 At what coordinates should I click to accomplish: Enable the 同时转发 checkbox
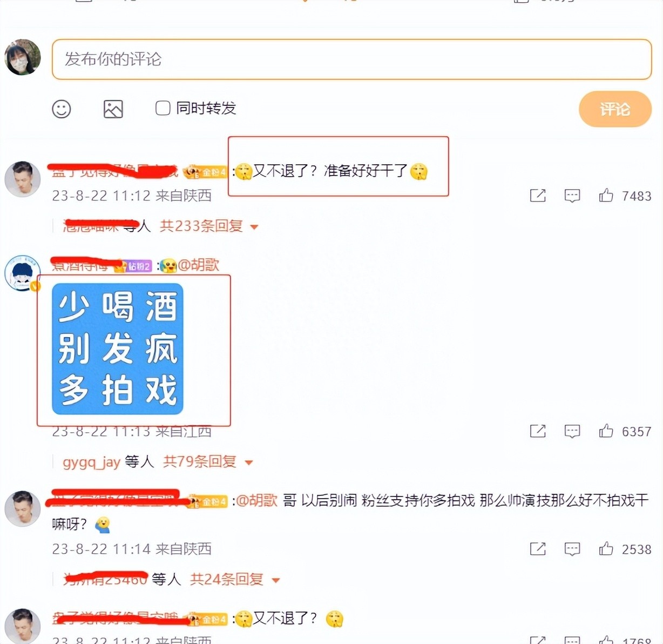coord(163,108)
